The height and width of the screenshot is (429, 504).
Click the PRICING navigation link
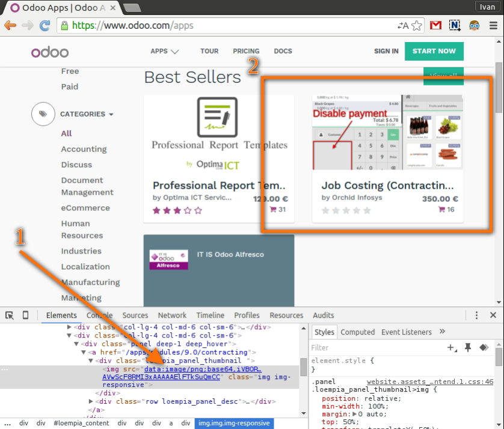click(x=246, y=51)
